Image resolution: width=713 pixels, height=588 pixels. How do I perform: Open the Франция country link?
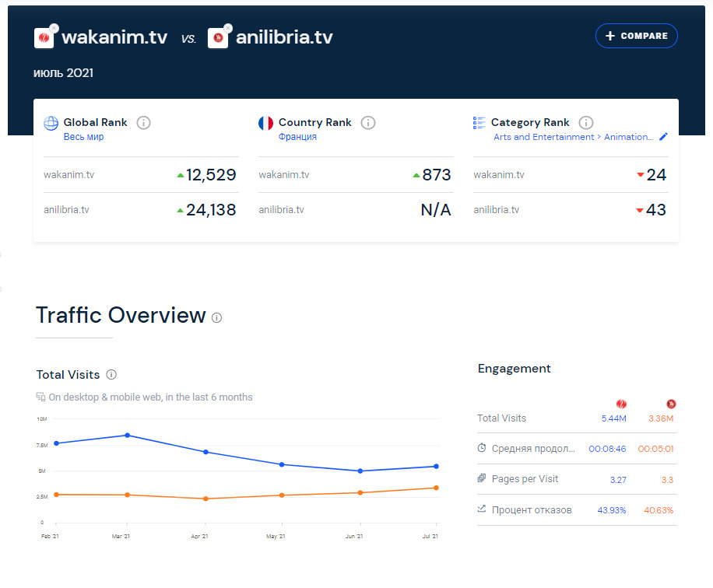click(x=297, y=137)
